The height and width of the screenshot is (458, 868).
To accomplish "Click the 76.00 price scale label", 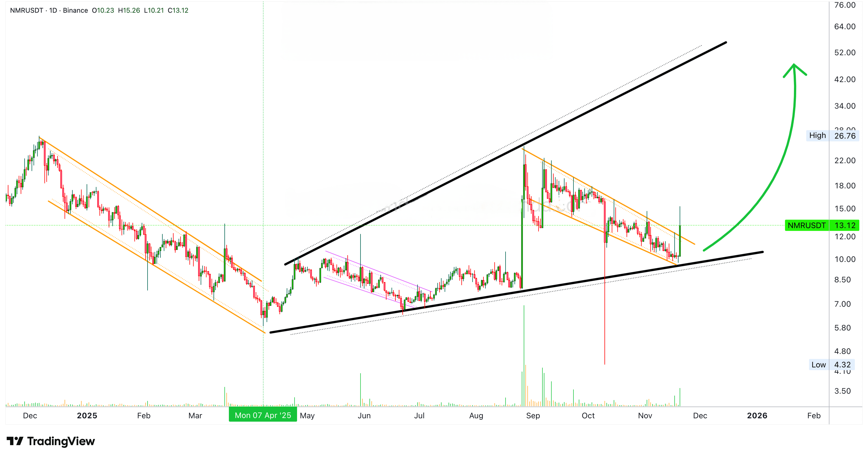I will tap(845, 5).
